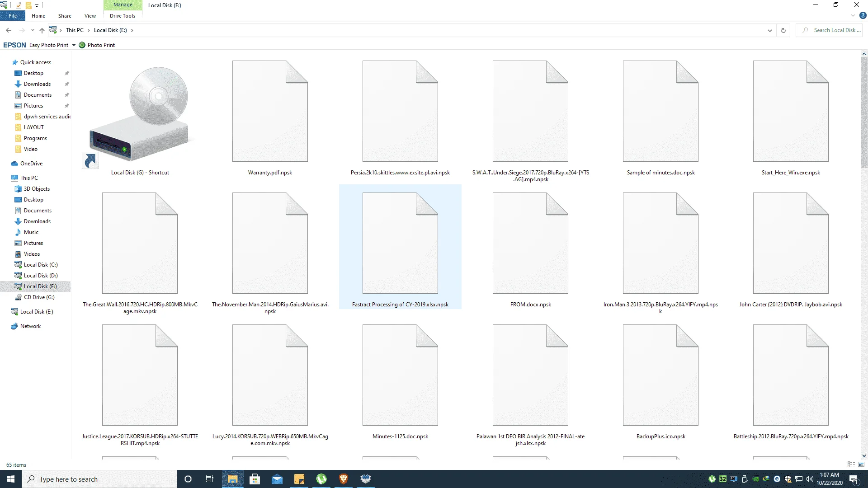Switch to large icons view mode
The image size is (868, 488).
861,465
